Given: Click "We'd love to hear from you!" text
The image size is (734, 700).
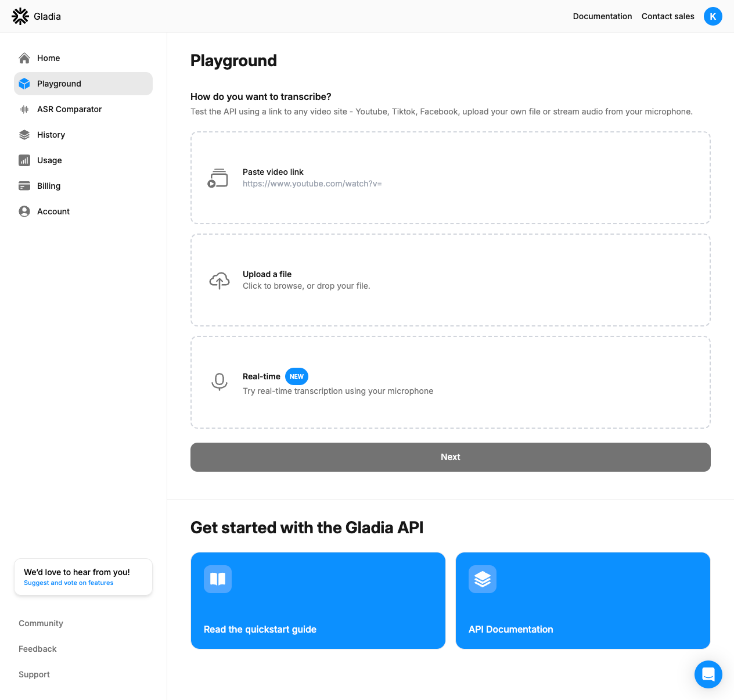Looking at the screenshot, I should pyautogui.click(x=77, y=572).
